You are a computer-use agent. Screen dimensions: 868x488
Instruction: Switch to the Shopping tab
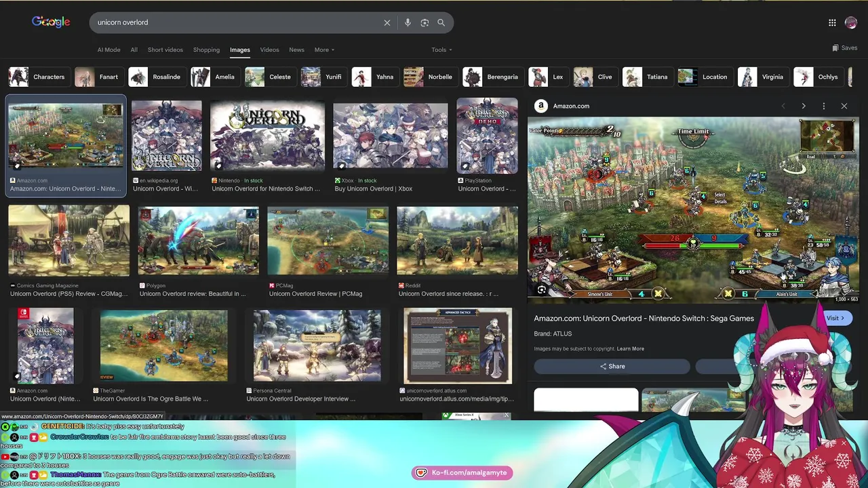point(206,49)
